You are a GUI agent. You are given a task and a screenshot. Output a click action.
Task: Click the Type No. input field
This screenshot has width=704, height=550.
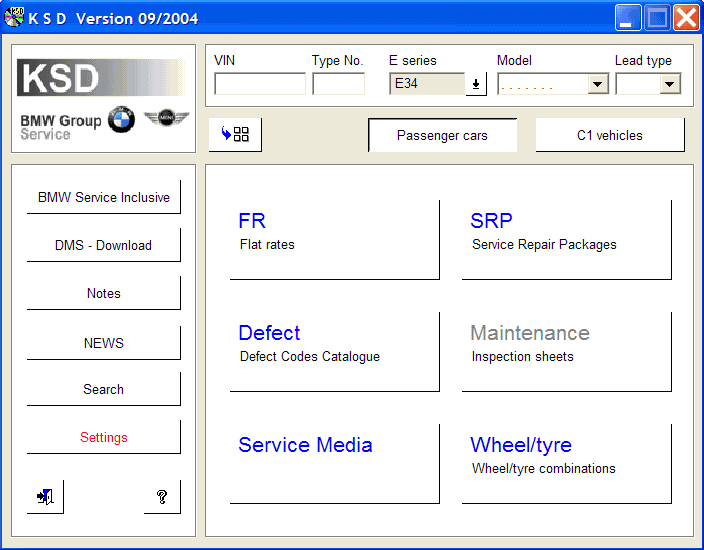click(x=339, y=84)
